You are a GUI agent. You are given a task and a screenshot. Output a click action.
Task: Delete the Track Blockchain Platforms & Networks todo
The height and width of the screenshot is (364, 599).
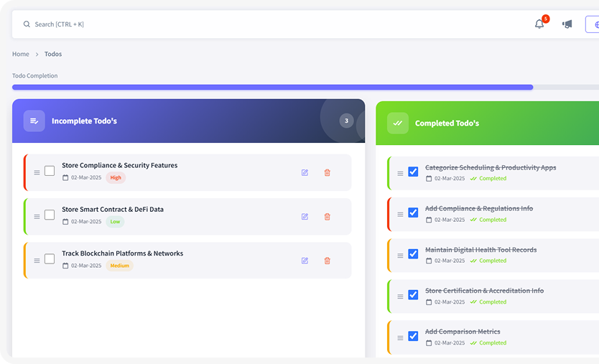(328, 261)
